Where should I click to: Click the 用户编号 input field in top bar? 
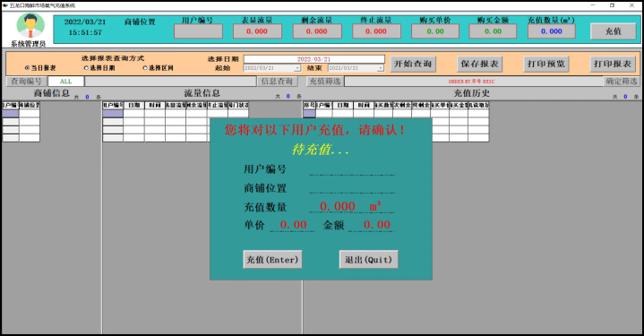(198, 31)
